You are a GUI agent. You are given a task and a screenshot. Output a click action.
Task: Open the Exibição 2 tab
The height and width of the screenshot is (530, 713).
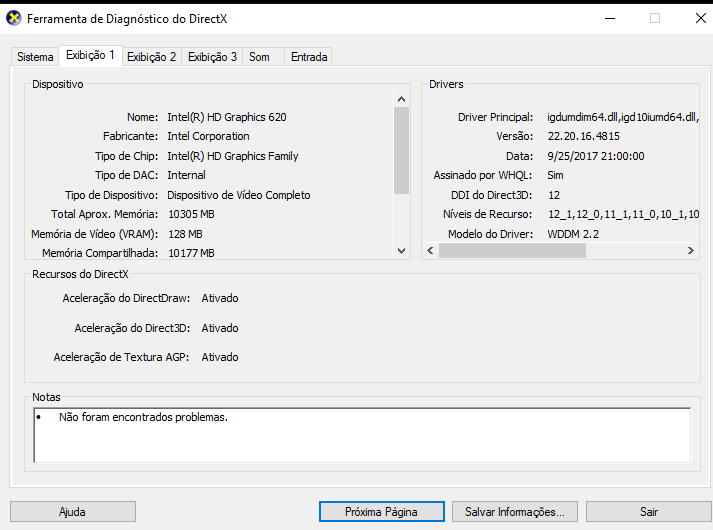point(152,57)
